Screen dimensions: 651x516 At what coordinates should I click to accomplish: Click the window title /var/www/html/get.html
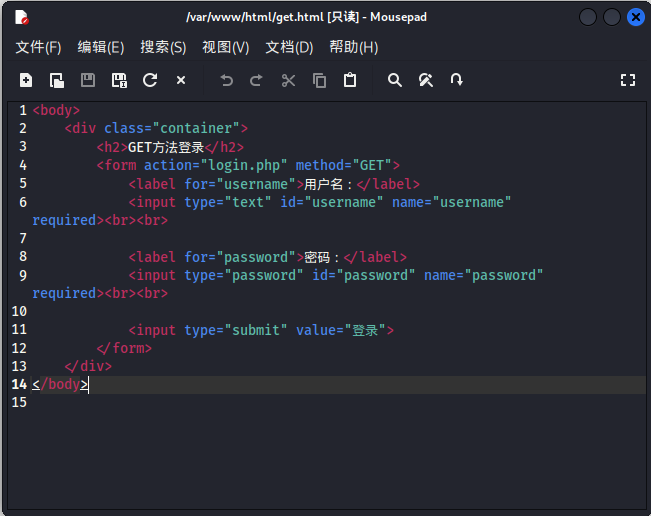coord(255,17)
